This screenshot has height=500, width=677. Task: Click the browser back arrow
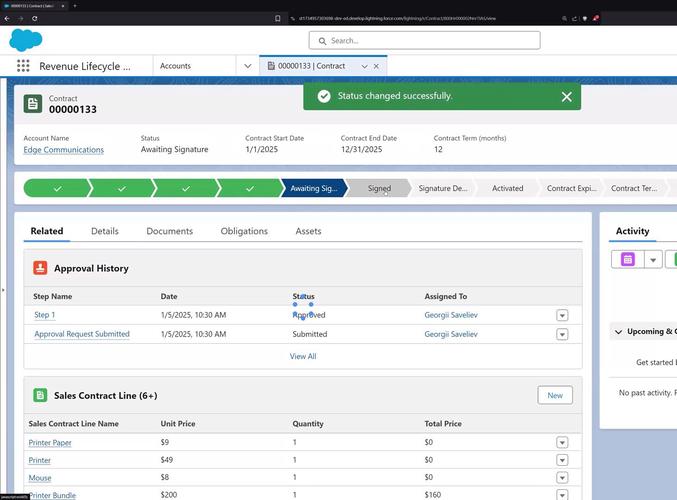tap(7, 19)
